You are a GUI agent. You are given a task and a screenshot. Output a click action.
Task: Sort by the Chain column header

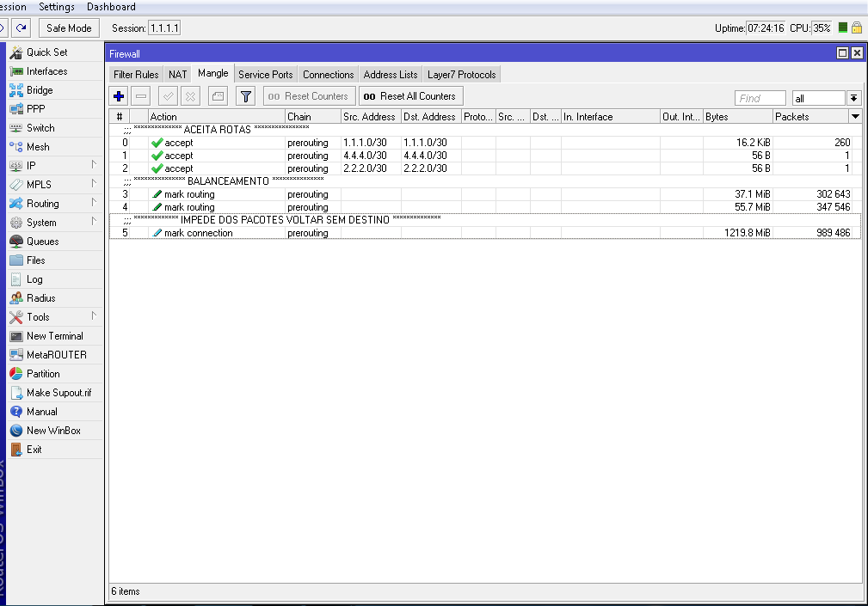tap(313, 117)
